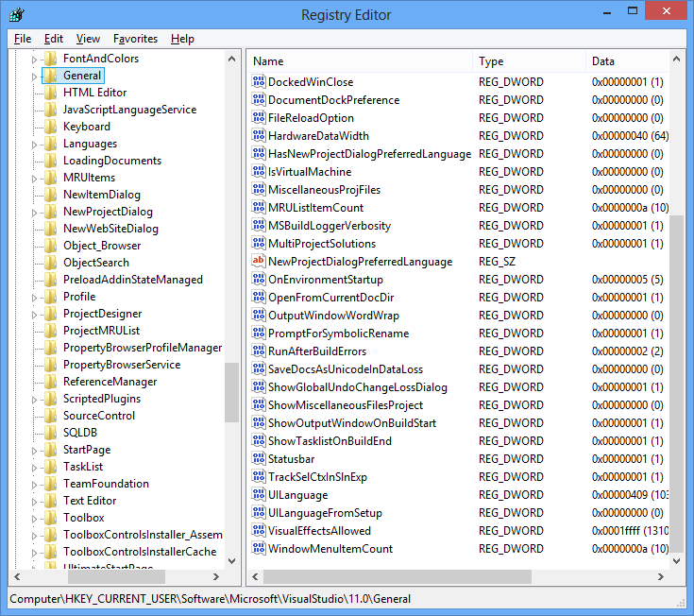Select the LoadingDocuments key
This screenshot has width=694, height=616.
coord(112,161)
